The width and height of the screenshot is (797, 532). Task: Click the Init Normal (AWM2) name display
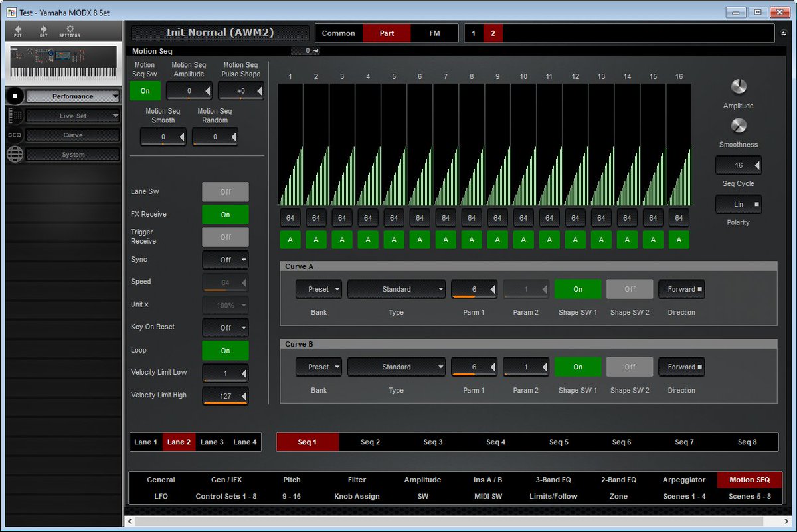point(220,33)
